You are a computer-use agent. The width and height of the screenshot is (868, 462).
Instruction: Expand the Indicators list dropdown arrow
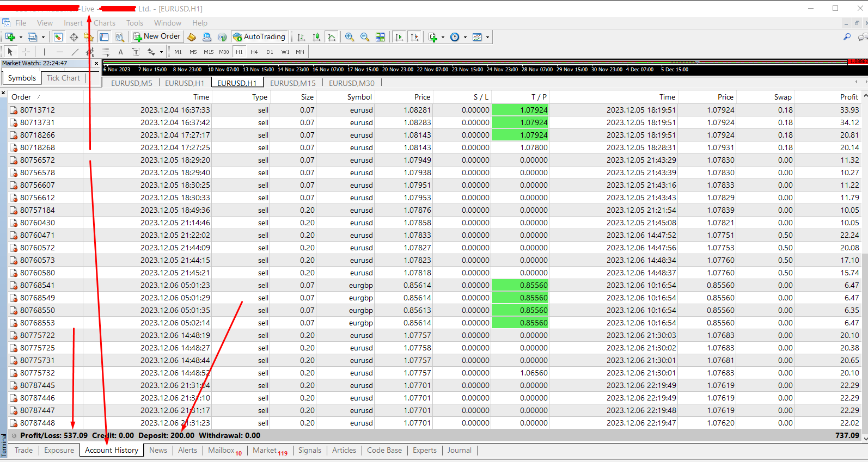443,38
